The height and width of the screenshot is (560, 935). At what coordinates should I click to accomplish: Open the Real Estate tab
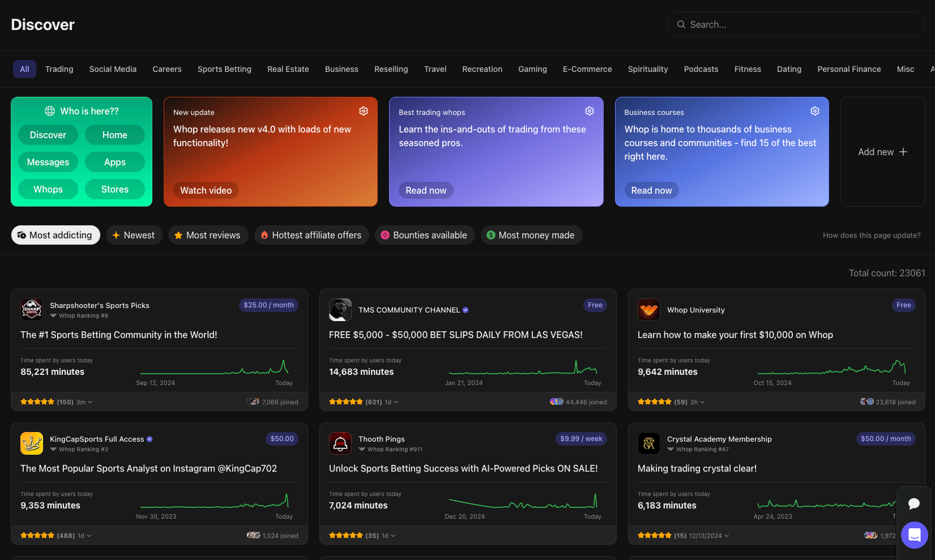click(288, 69)
